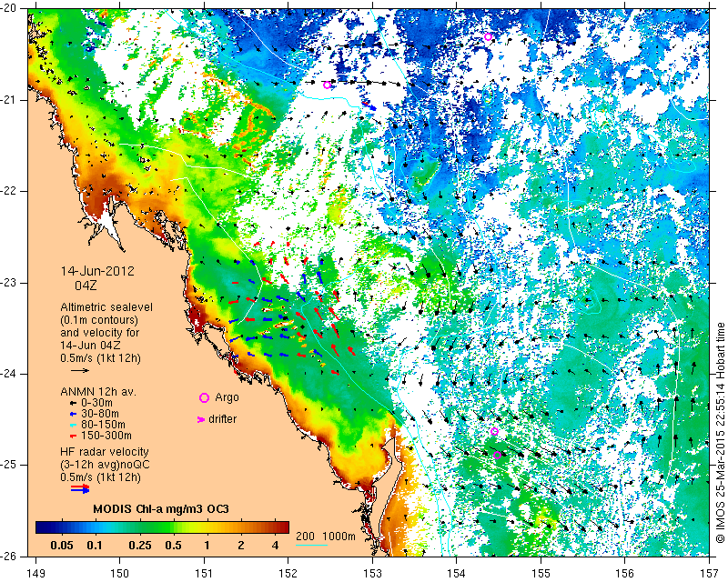Select the cyan 80-150m ANMN arrow symbol
The height and width of the screenshot is (582, 728).
[73, 425]
